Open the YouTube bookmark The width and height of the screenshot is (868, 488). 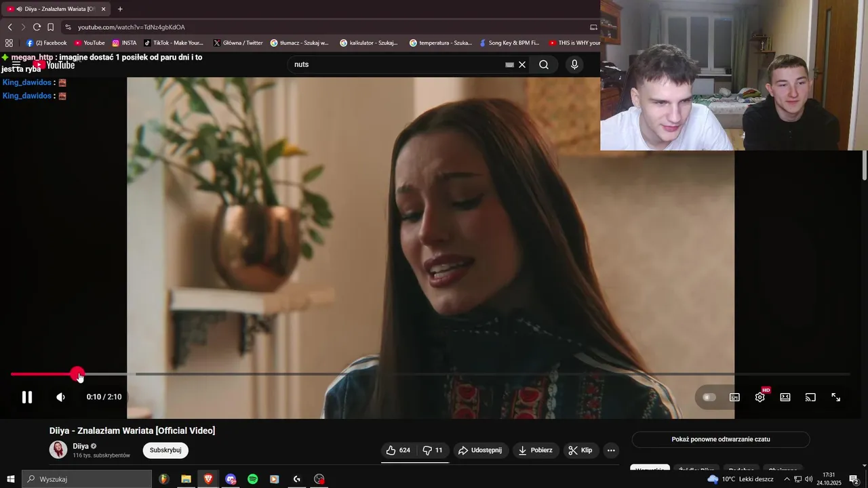90,43
